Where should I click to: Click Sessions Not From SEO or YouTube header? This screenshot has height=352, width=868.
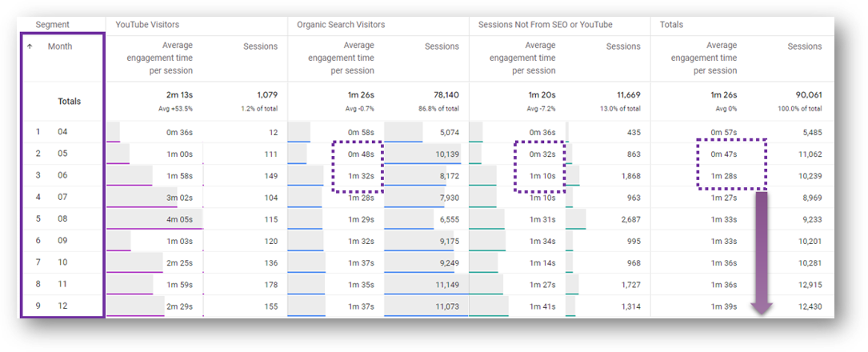pos(546,25)
